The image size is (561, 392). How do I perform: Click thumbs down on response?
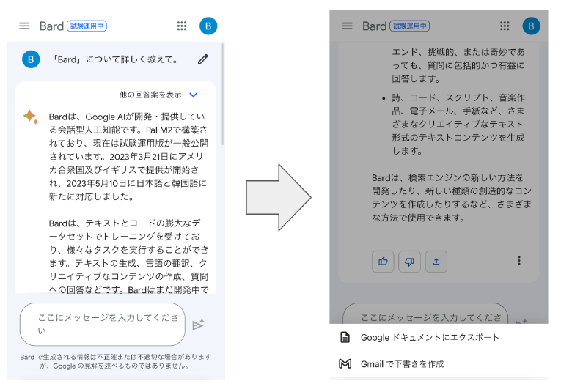(409, 262)
